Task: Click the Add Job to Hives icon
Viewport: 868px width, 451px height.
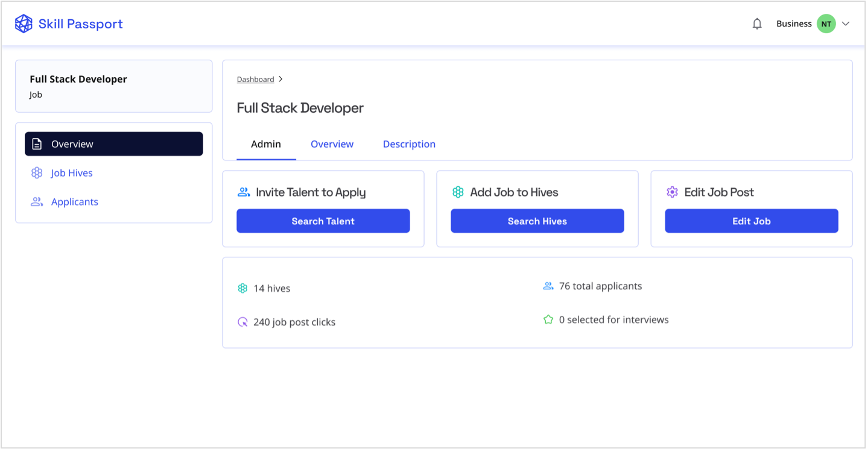Action: [458, 192]
